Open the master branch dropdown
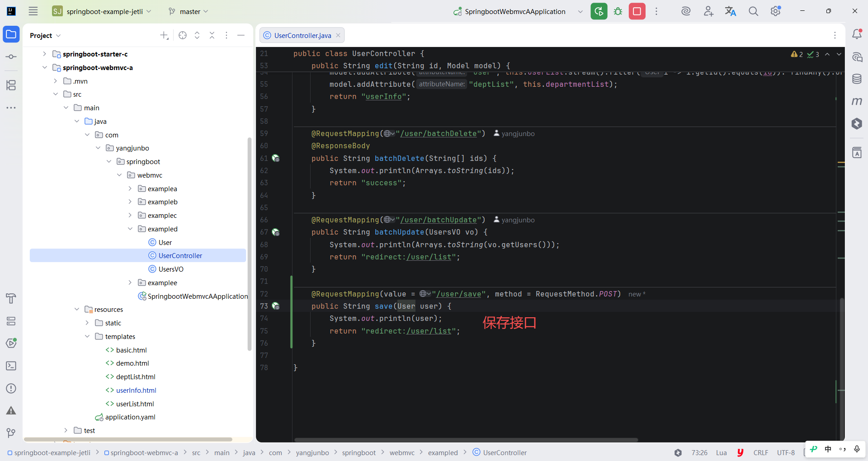Viewport: 868px width, 461px height. coord(188,11)
